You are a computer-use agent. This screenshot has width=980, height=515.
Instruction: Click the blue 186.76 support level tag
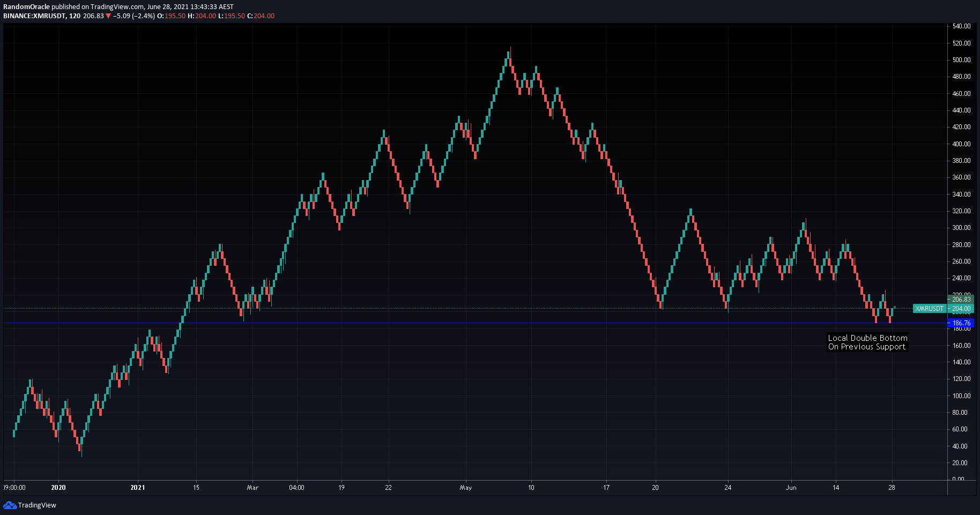(x=961, y=323)
